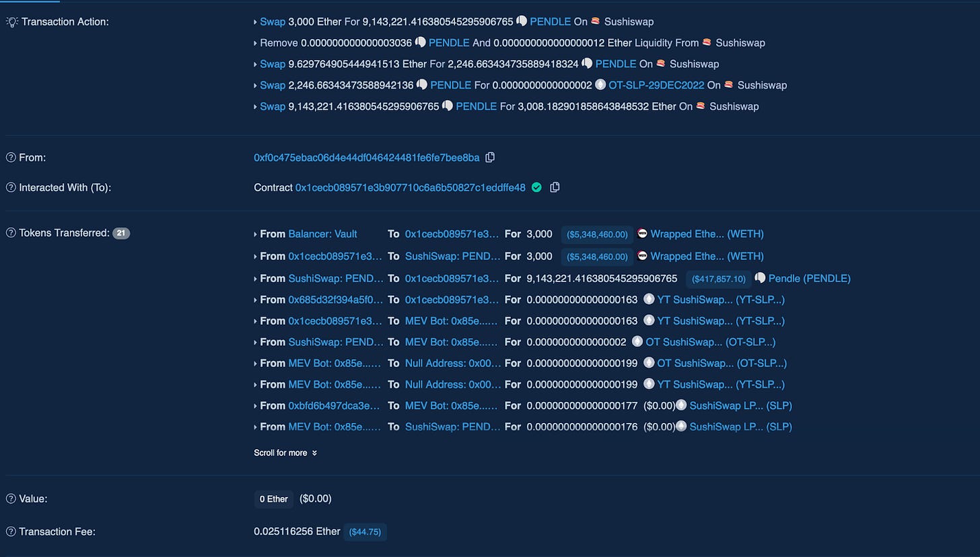Expand Swap 2,246.66343473588942136 PENDLE action arrow
The height and width of the screenshot is (557, 980).
click(x=256, y=85)
